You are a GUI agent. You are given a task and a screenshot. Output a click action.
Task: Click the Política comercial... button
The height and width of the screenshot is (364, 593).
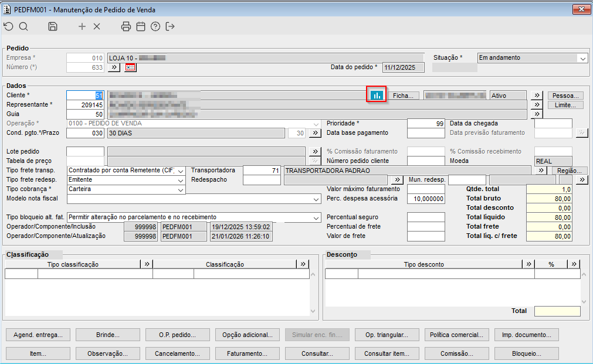pos(456,335)
